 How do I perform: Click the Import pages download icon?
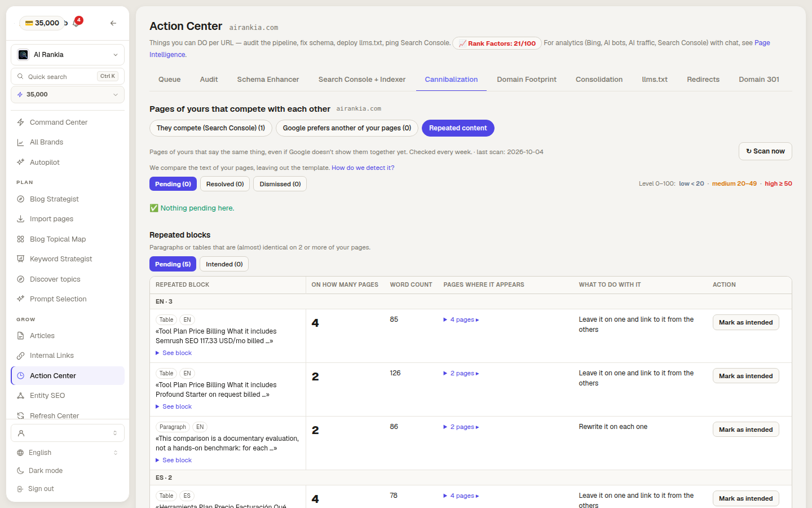[x=20, y=219]
